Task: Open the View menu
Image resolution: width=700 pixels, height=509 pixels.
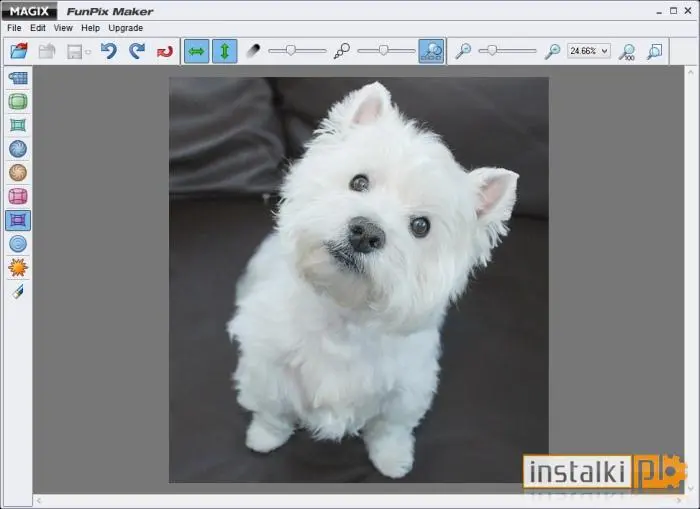Action: coord(63,28)
